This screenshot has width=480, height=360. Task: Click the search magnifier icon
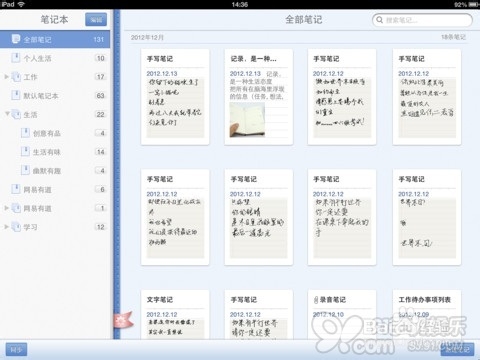(x=379, y=20)
